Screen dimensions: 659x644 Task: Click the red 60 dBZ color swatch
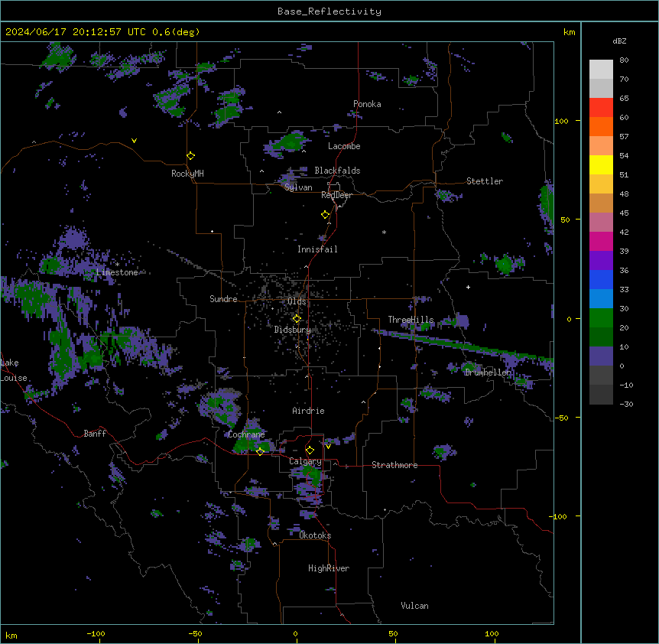(x=601, y=108)
